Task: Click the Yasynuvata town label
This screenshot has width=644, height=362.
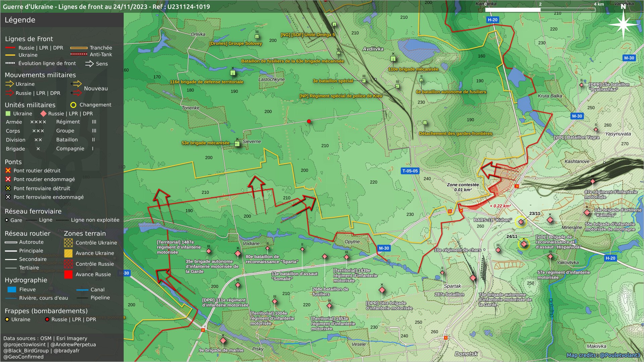Action: click(618, 134)
